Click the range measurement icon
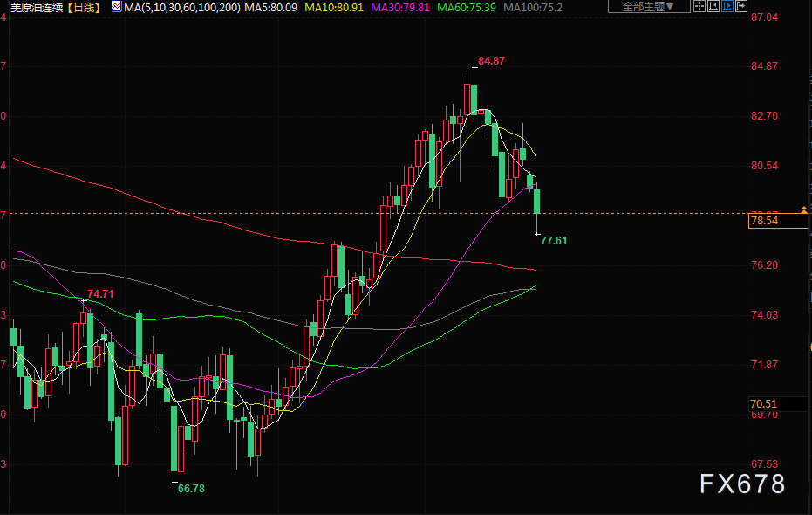812x515 pixels. coord(713,6)
